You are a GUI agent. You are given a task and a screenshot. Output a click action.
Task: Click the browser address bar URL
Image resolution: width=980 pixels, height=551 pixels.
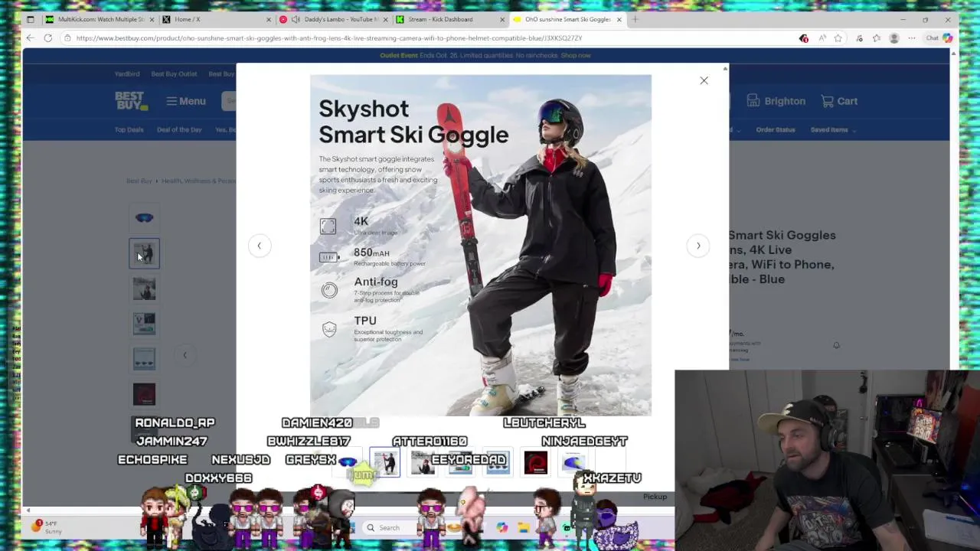[329, 38]
